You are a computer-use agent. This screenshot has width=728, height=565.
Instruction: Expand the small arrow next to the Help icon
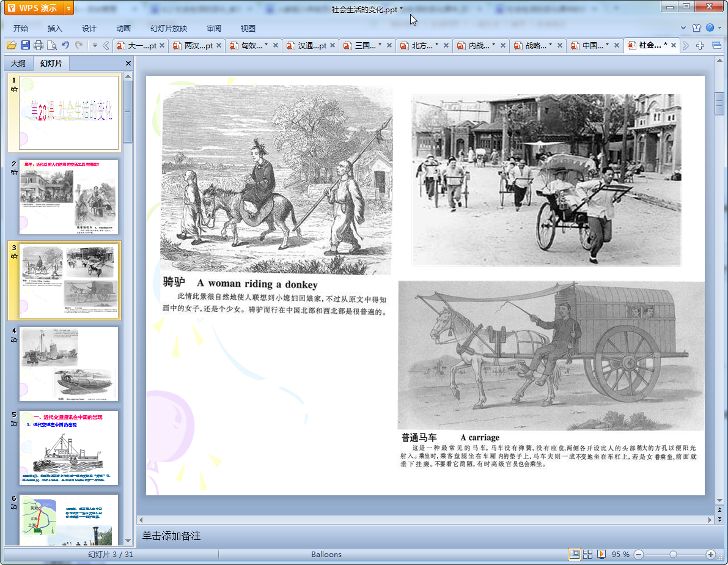(720, 28)
